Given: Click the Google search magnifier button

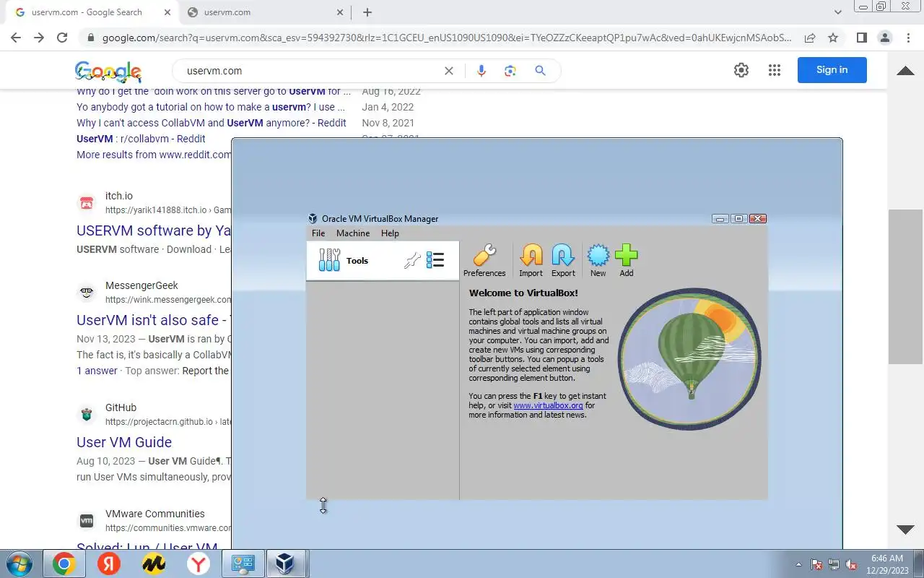Looking at the screenshot, I should (x=540, y=71).
